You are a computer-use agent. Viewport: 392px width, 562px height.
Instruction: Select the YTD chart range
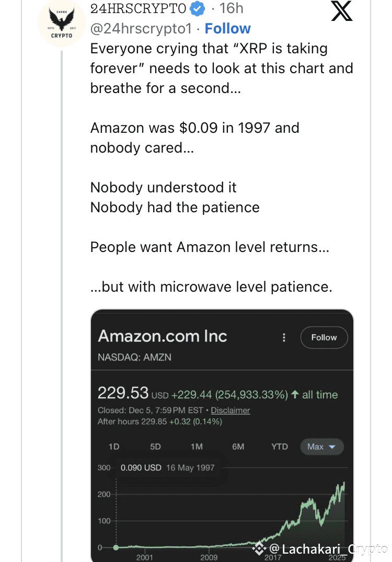[280, 446]
